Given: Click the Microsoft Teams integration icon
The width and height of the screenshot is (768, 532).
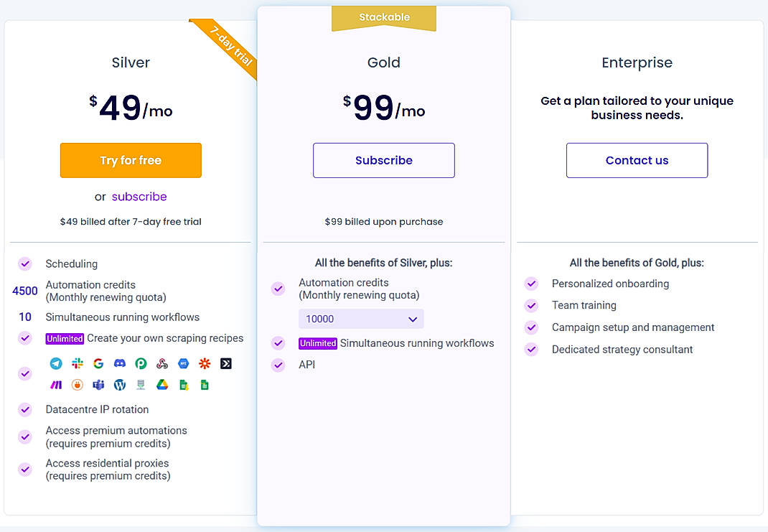Looking at the screenshot, I should click(98, 385).
